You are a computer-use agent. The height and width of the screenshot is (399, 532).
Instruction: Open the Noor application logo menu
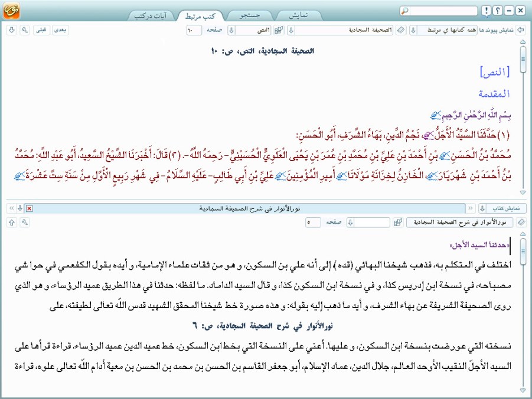pyautogui.click(x=11, y=10)
